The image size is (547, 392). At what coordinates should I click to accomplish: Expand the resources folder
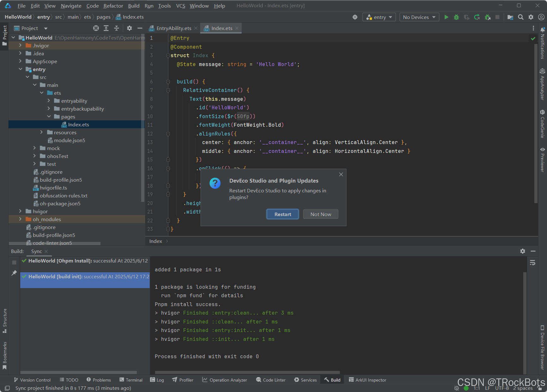[x=41, y=132]
